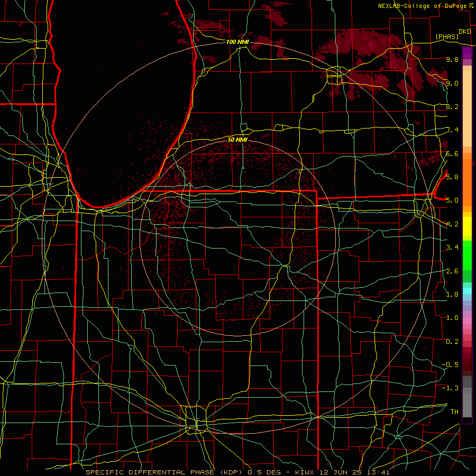The image size is (476, 476).
Task: Click the 0.2 scale value
Action: (452, 341)
